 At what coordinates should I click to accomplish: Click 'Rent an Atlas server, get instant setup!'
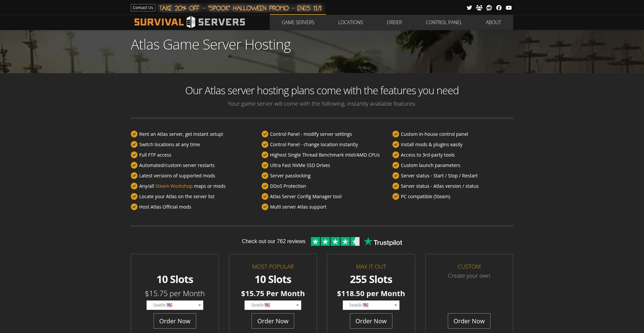click(x=181, y=134)
